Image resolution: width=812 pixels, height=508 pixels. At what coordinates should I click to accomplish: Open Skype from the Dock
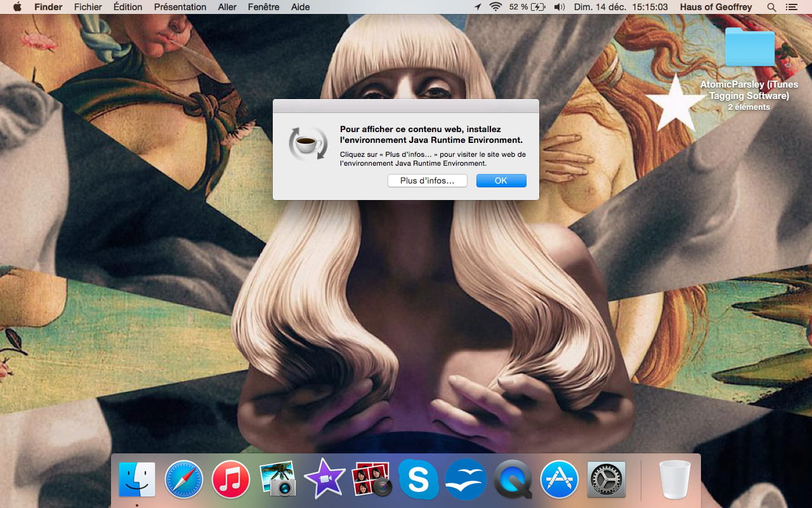click(419, 479)
